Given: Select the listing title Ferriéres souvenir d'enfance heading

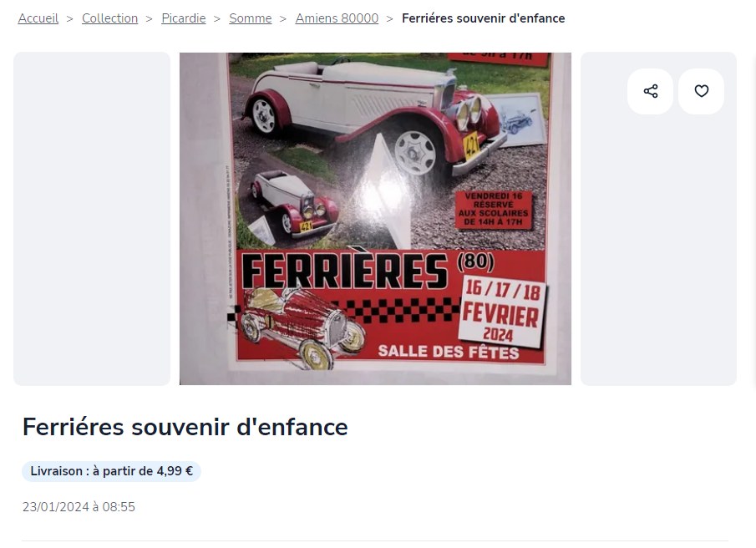Looking at the screenshot, I should (x=185, y=427).
